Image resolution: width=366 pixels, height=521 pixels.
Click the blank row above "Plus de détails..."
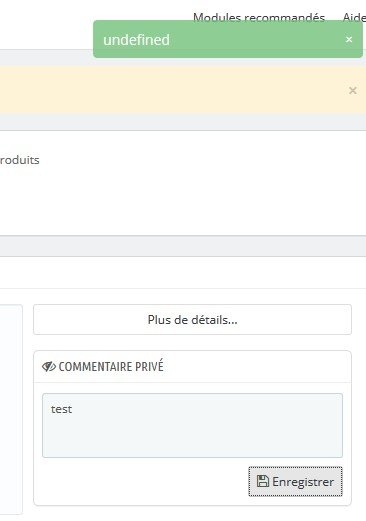coord(183,273)
